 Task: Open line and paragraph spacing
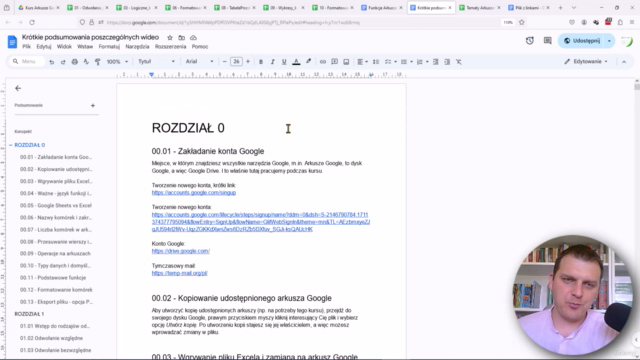(376, 62)
